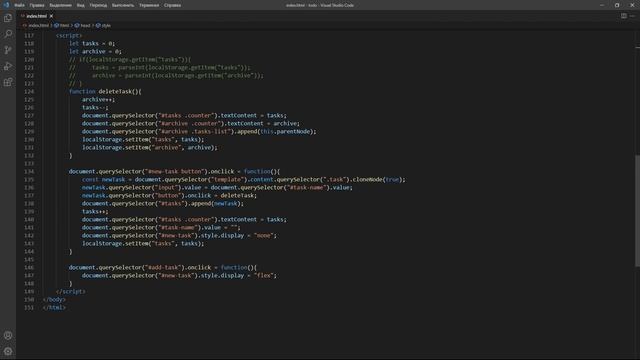
Task: Click the 'tasks--;' statement
Action: 95,108
